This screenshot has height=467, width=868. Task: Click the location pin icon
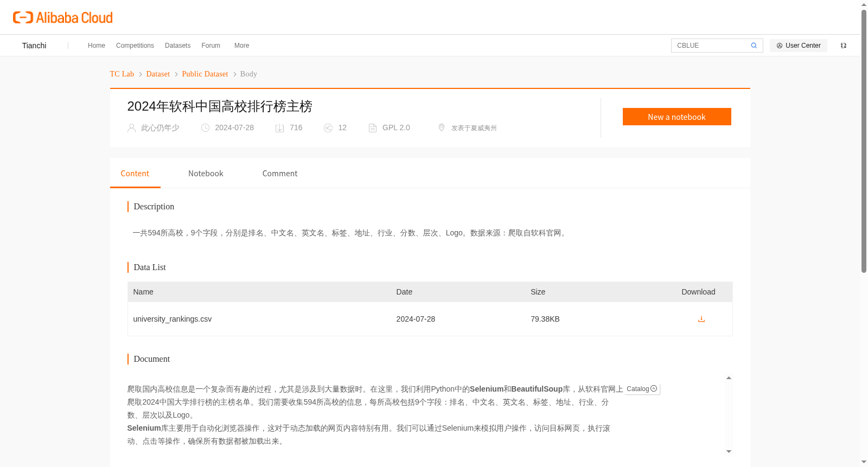pos(442,127)
